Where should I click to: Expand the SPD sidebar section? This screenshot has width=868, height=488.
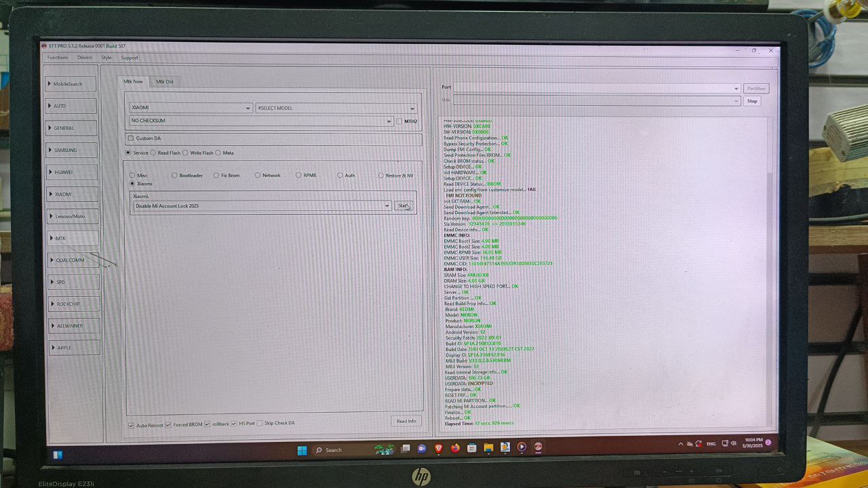(73, 282)
